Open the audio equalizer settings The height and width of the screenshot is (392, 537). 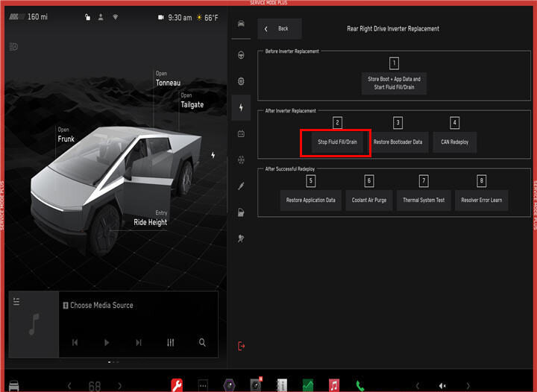(171, 342)
